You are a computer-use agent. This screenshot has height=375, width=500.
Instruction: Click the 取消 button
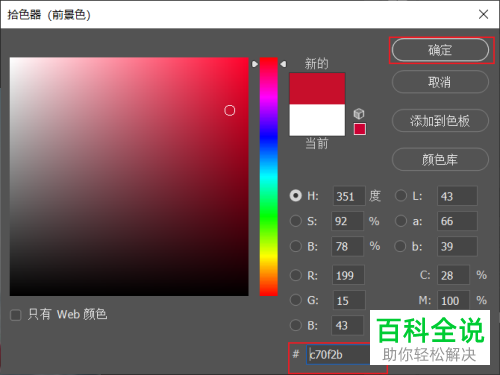[440, 82]
